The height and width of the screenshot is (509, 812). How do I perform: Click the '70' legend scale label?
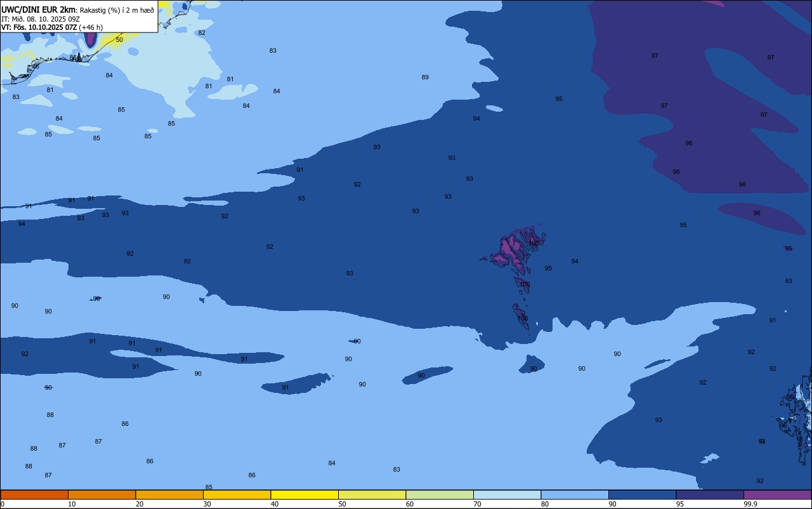[x=477, y=504]
